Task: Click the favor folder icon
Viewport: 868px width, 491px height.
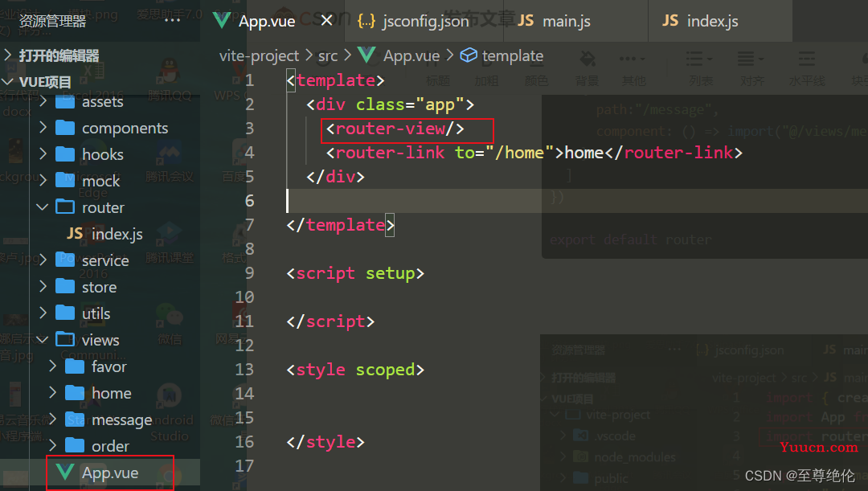Action: tap(75, 366)
